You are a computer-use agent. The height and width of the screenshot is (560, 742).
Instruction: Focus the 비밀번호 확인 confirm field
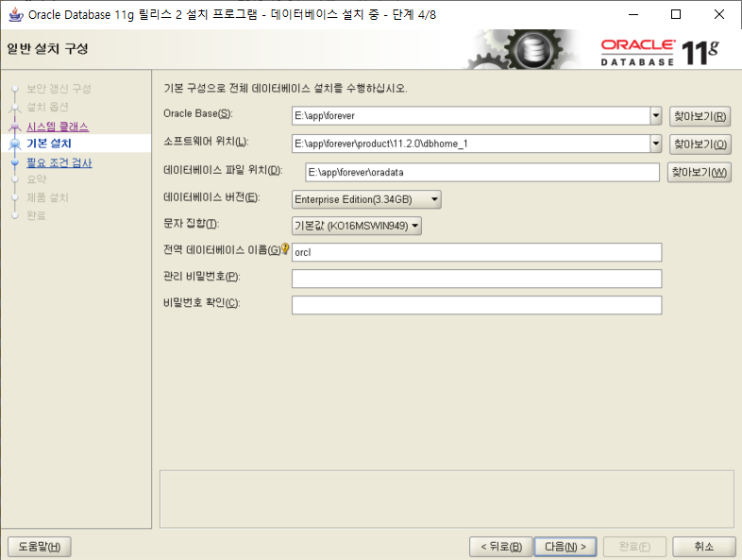477,305
